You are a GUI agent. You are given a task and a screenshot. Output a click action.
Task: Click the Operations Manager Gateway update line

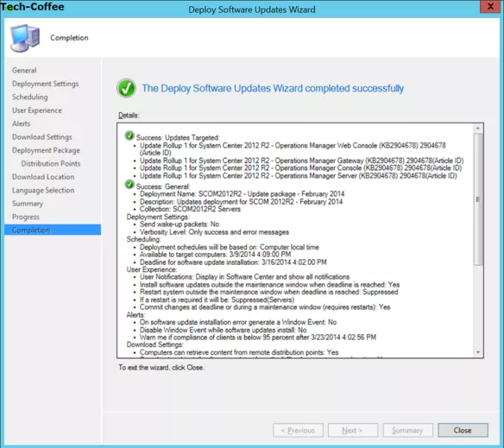tap(301, 161)
